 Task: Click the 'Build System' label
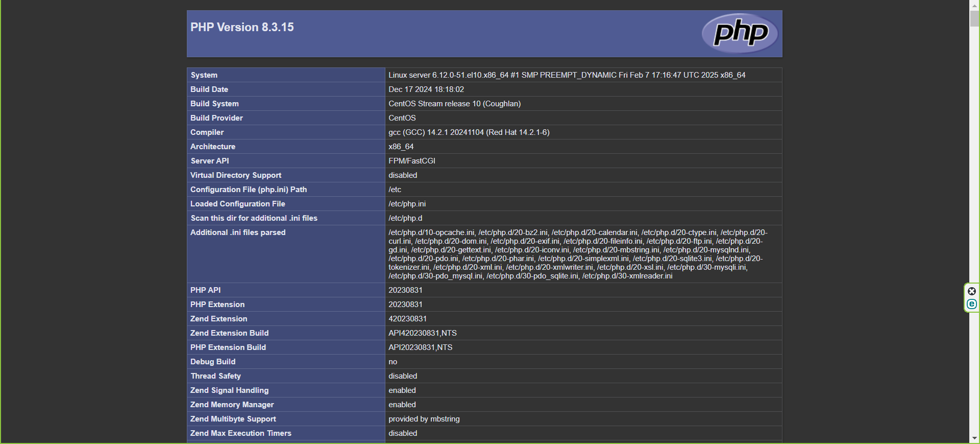click(x=214, y=104)
